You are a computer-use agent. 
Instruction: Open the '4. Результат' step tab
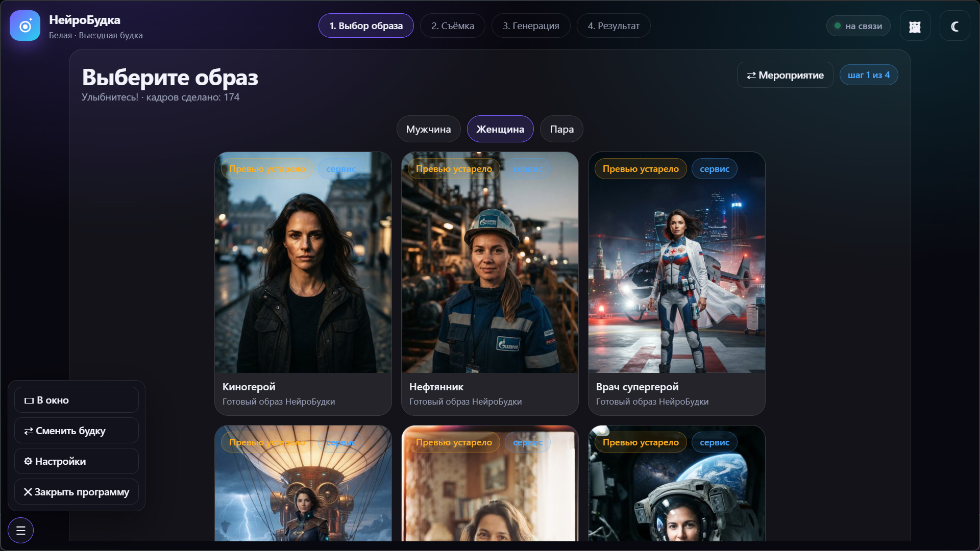614,26
